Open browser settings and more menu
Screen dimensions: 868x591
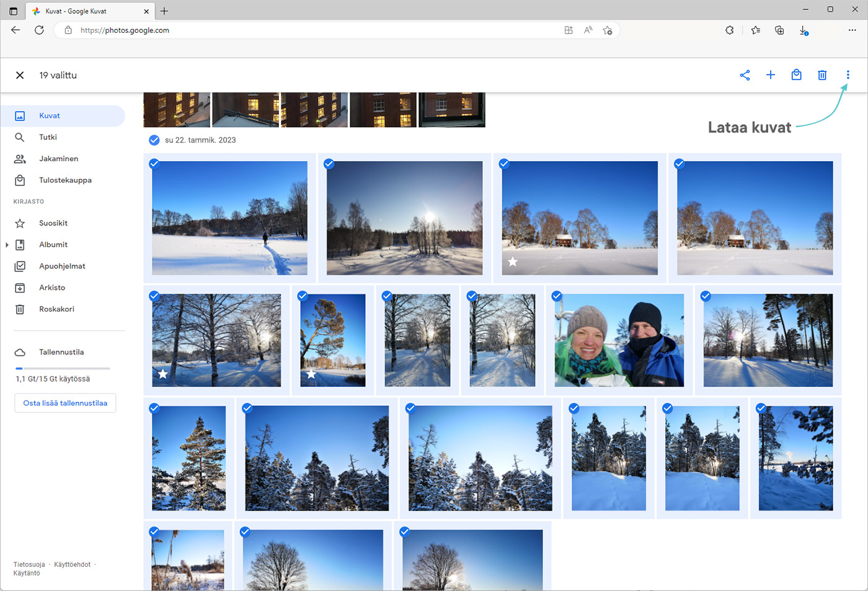(x=852, y=30)
